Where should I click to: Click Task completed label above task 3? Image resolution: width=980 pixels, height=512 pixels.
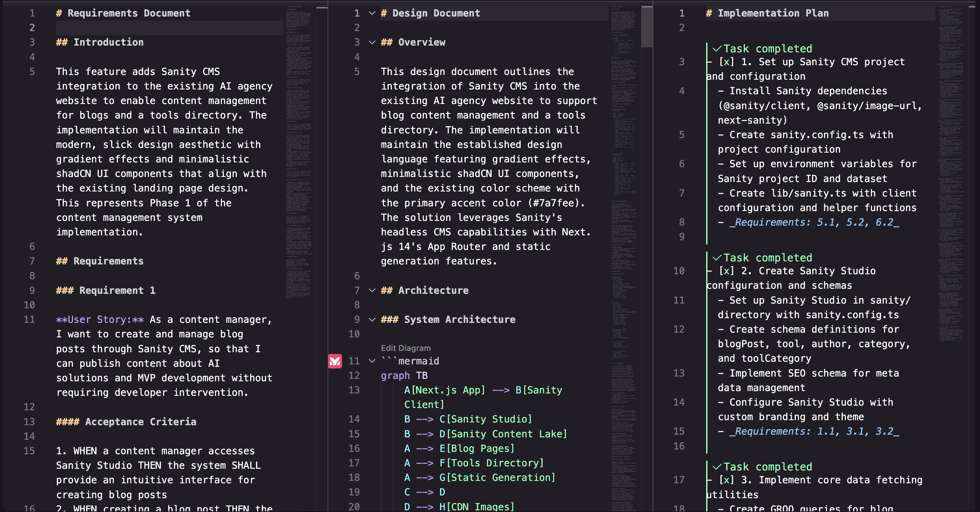click(767, 467)
